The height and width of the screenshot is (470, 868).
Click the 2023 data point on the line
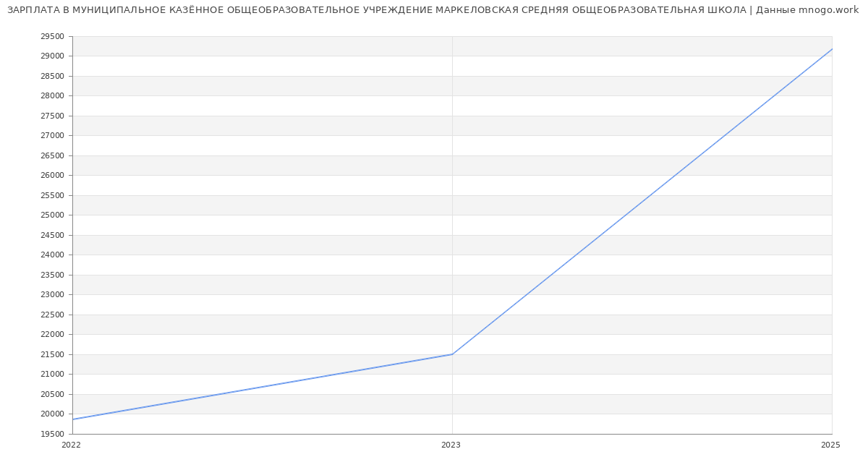452,354
